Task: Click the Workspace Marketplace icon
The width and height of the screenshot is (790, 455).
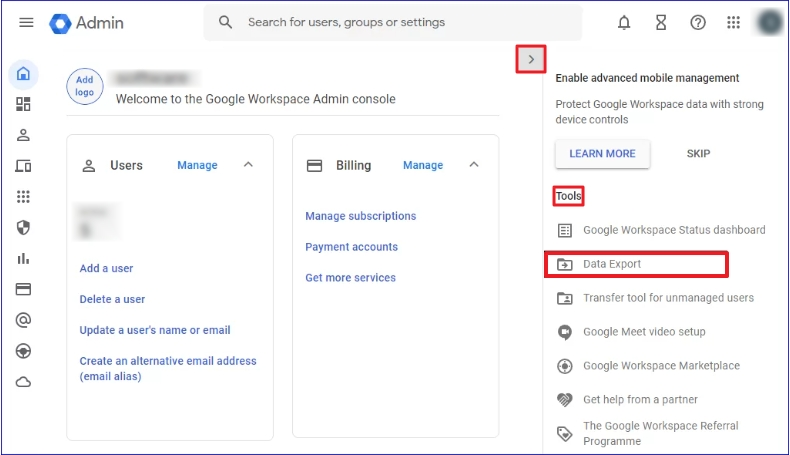Action: pyautogui.click(x=565, y=366)
